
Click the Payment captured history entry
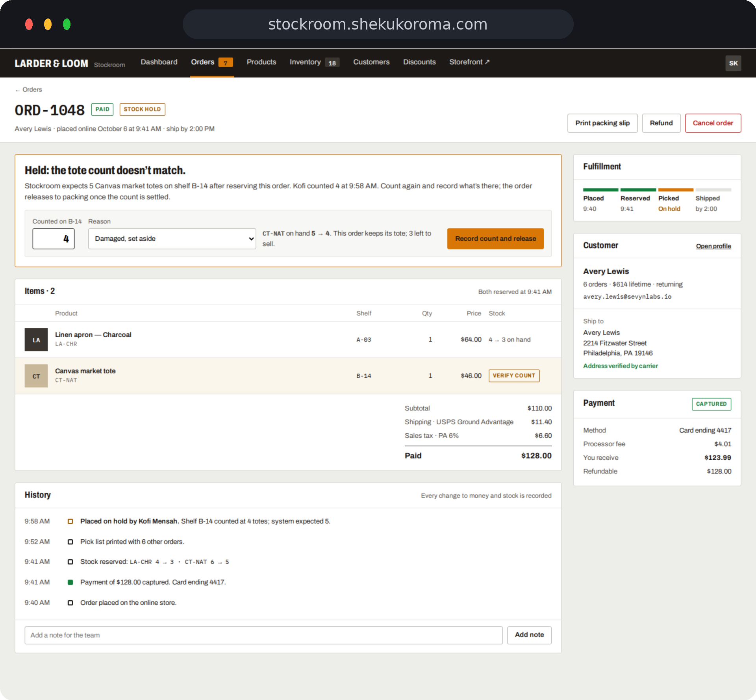point(288,582)
